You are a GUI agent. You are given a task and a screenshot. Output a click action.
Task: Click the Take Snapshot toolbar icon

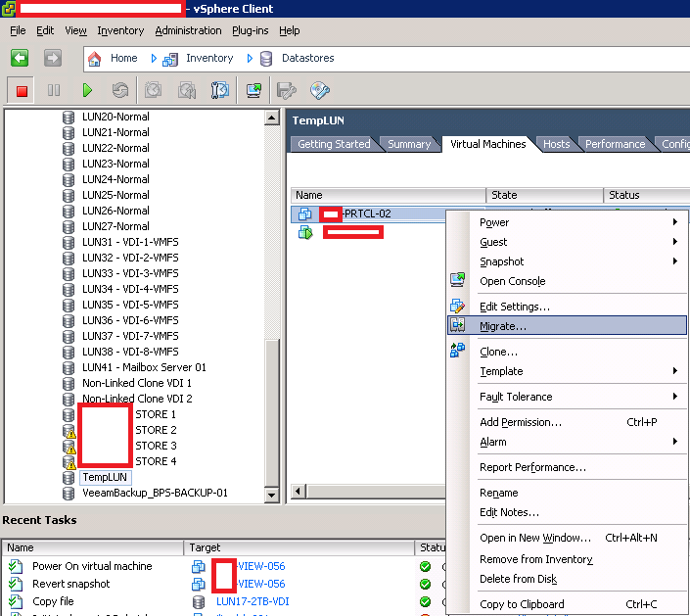pos(153,90)
